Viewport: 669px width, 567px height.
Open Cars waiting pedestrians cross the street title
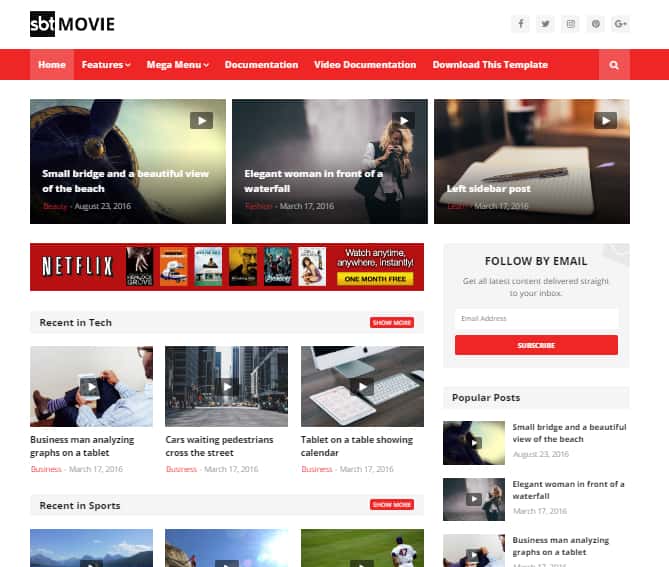tap(219, 446)
